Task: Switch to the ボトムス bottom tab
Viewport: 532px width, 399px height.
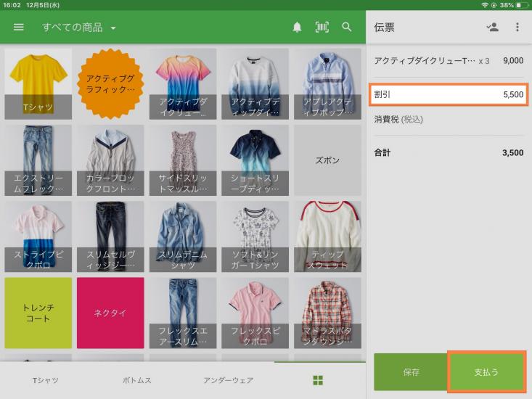Action: 136,380
